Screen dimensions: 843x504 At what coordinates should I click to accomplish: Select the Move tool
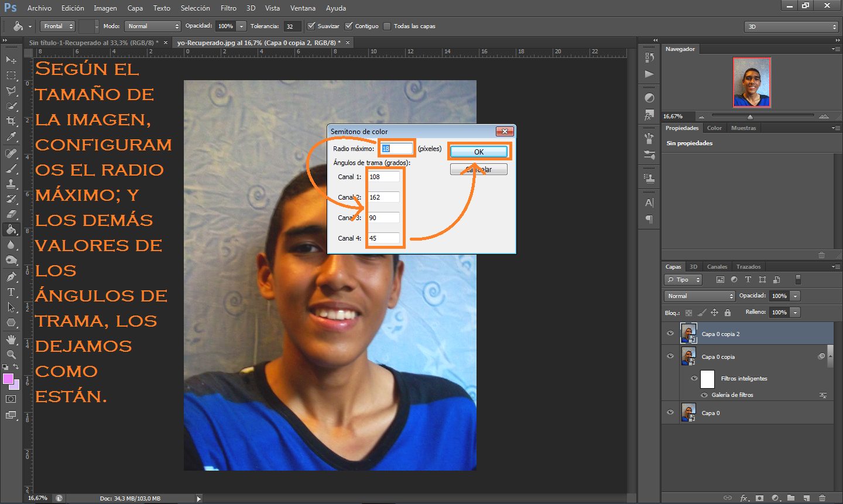[11, 60]
